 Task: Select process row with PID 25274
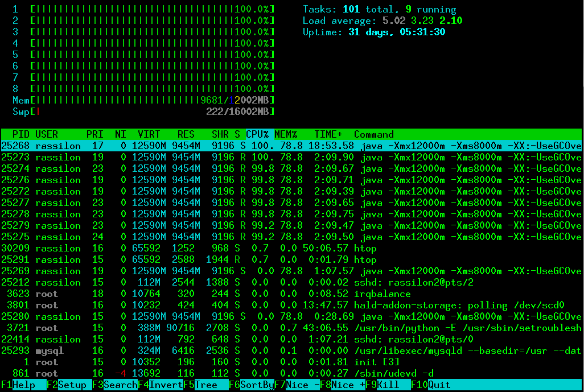[x=291, y=168]
